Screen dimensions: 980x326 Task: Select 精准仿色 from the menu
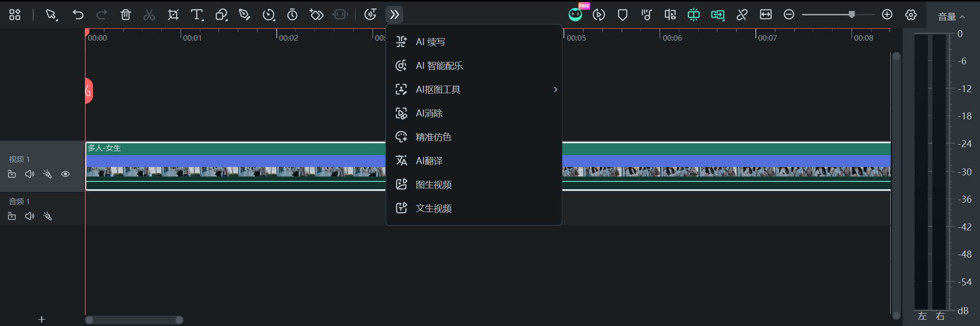pyautogui.click(x=474, y=137)
